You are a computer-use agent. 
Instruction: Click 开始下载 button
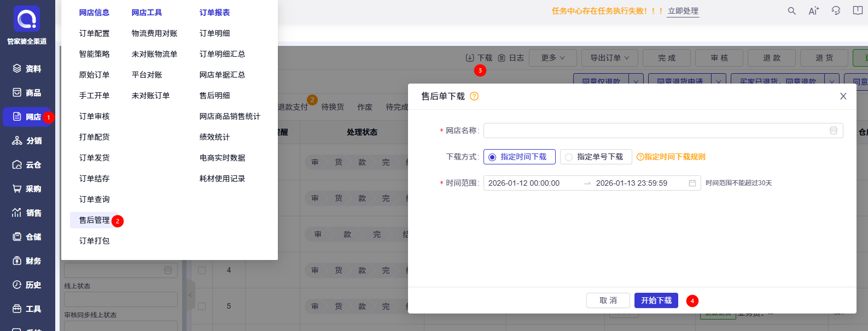pos(656,300)
